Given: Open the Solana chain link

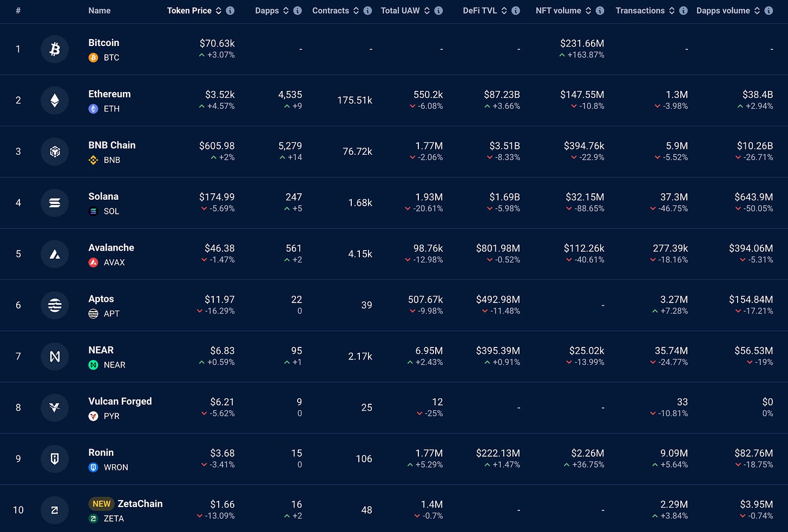Looking at the screenshot, I should 103,196.
